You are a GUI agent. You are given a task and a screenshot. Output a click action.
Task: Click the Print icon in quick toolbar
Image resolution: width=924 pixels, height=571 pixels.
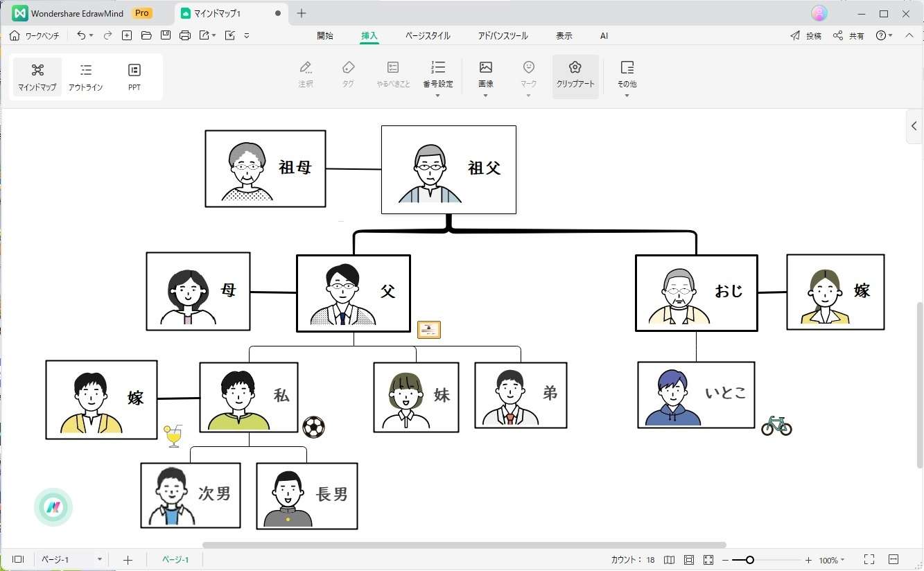coord(184,35)
